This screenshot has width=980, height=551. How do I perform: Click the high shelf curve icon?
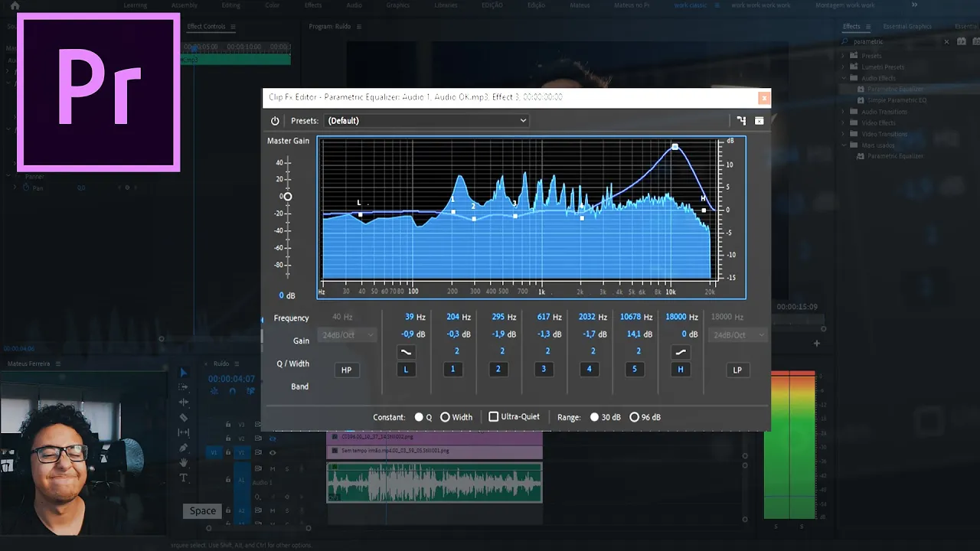(x=680, y=352)
